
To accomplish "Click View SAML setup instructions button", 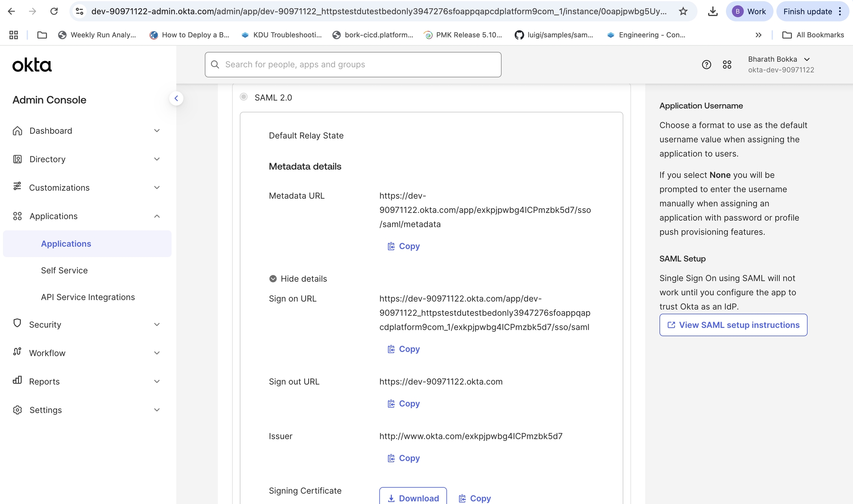I will click(733, 325).
